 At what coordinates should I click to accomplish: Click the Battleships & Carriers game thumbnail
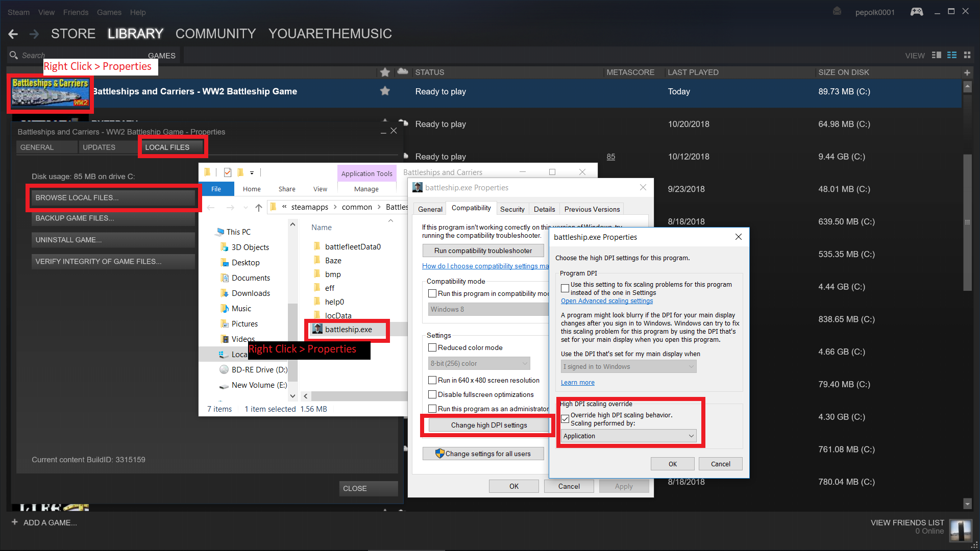coord(50,92)
